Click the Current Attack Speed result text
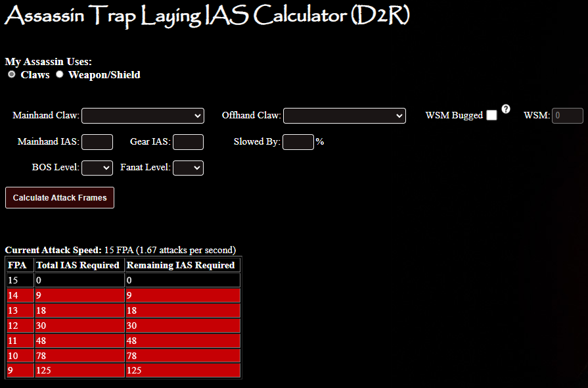Image resolution: width=588 pixels, height=388 pixels. [x=120, y=250]
